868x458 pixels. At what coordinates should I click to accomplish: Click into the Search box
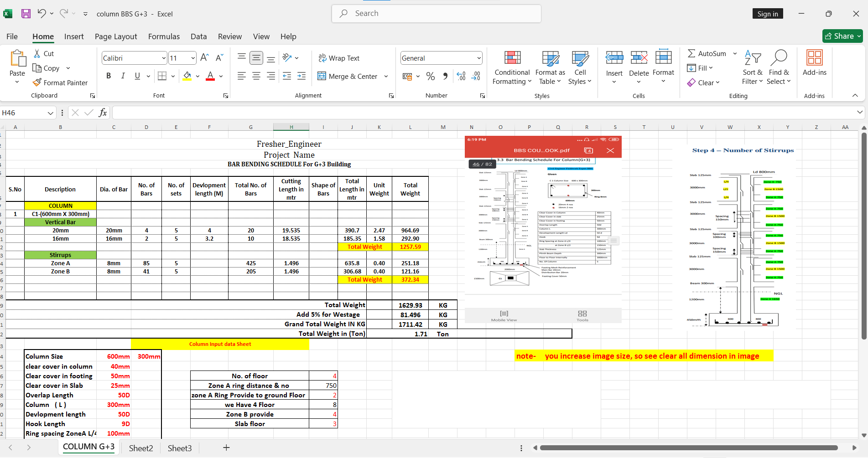tap(437, 14)
